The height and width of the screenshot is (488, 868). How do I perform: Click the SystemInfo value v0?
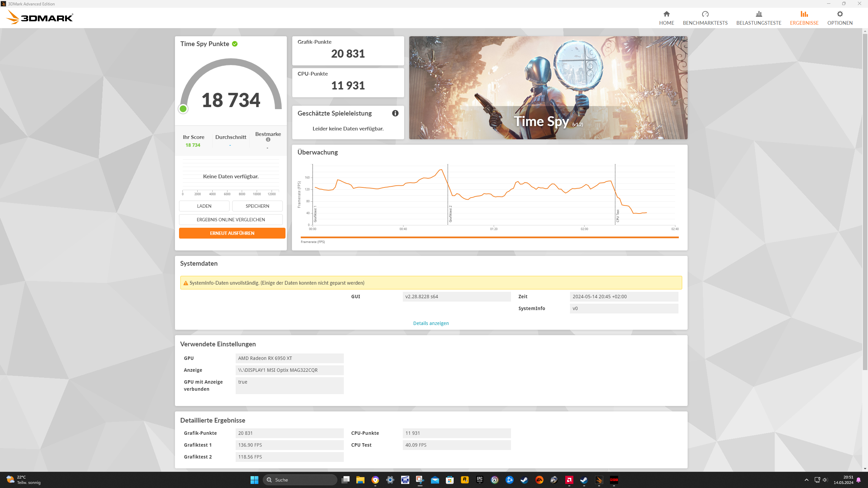click(x=624, y=308)
